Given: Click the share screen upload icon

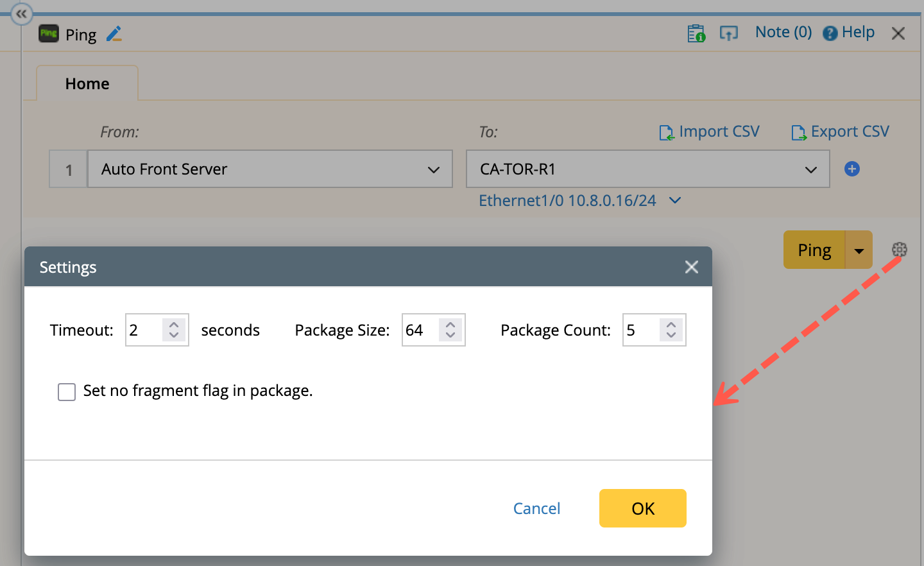Looking at the screenshot, I should click(x=728, y=33).
